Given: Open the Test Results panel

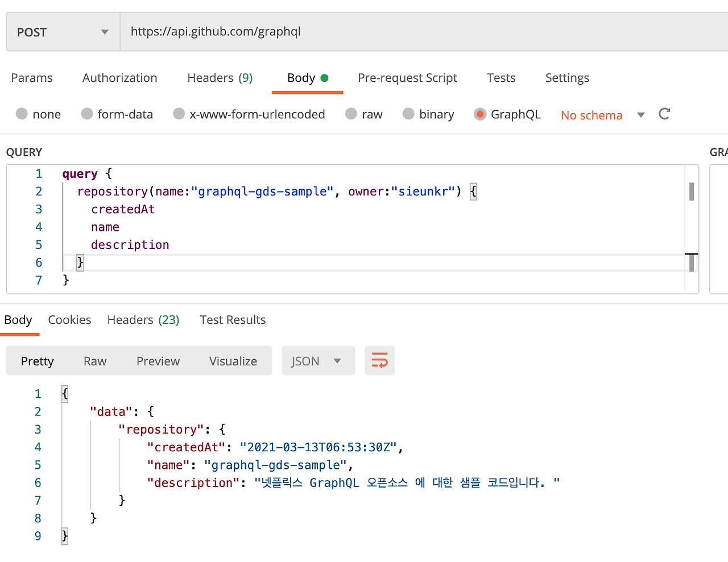Looking at the screenshot, I should (x=233, y=319).
